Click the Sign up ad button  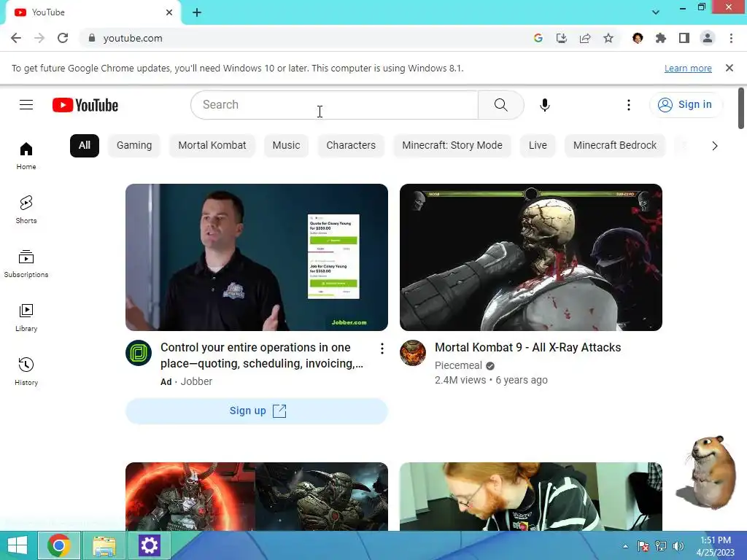257,411
